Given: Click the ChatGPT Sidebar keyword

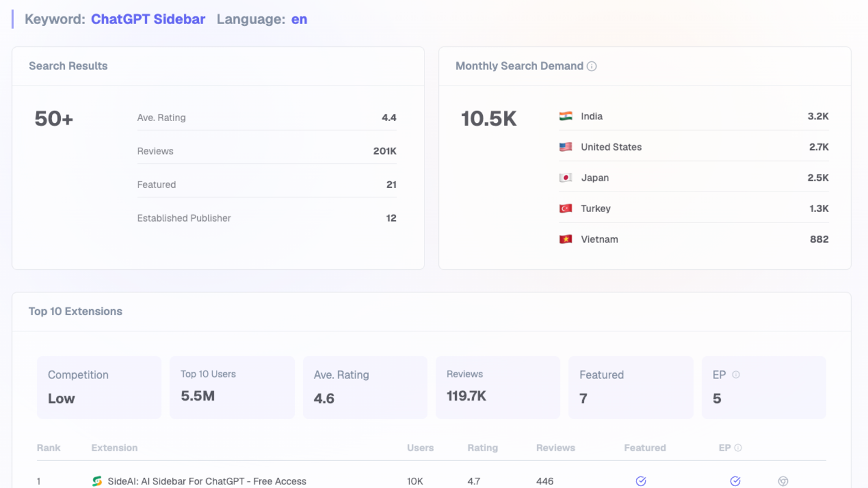Looking at the screenshot, I should click(x=148, y=19).
